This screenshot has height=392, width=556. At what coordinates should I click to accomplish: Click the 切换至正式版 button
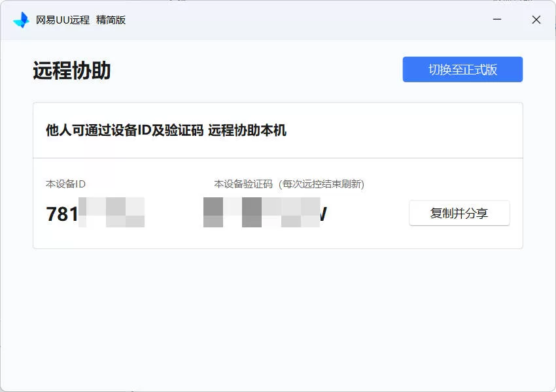[x=462, y=69]
